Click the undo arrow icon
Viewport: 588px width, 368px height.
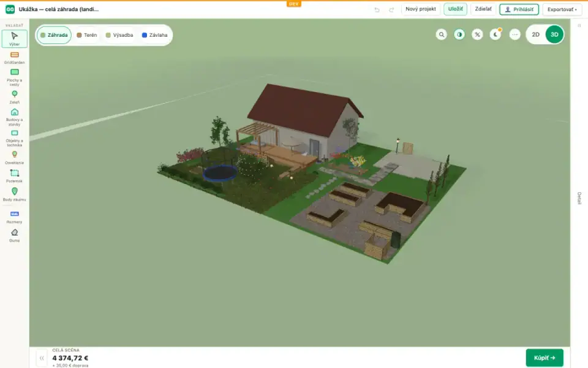point(377,10)
